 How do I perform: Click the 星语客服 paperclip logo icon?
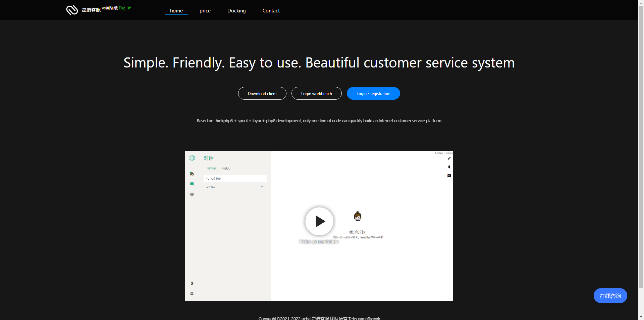click(x=72, y=10)
